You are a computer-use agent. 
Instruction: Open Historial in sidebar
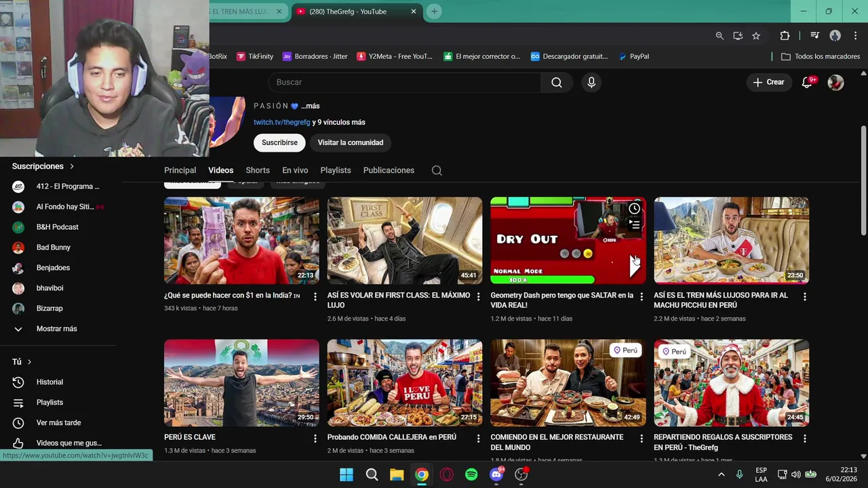pyautogui.click(x=50, y=382)
